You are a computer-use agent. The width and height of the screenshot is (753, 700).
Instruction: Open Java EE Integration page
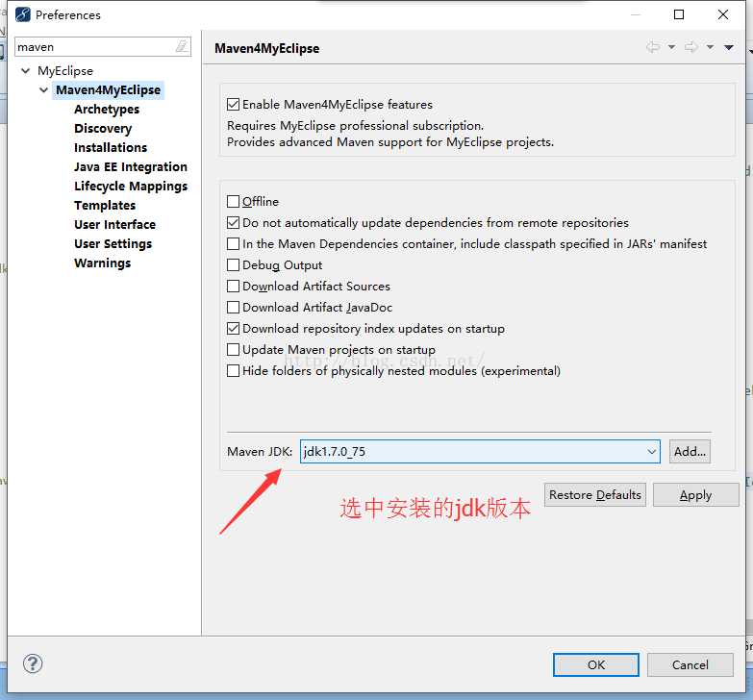pos(131,166)
